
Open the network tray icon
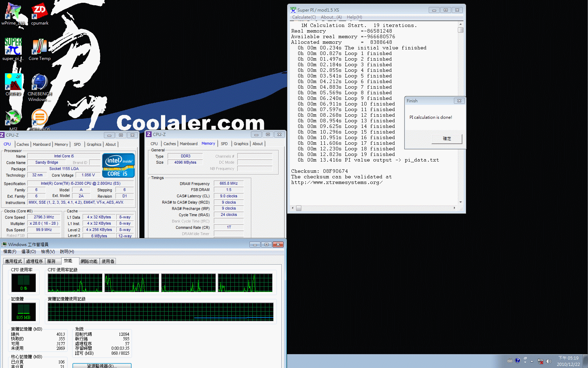[540, 361]
